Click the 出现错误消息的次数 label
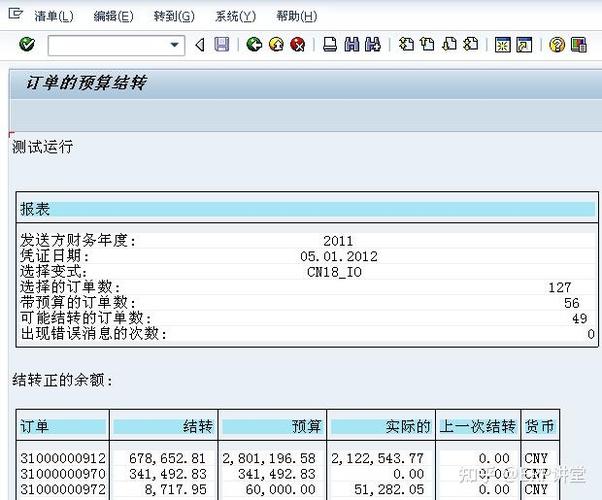This screenshot has height=500, width=602. [x=93, y=333]
